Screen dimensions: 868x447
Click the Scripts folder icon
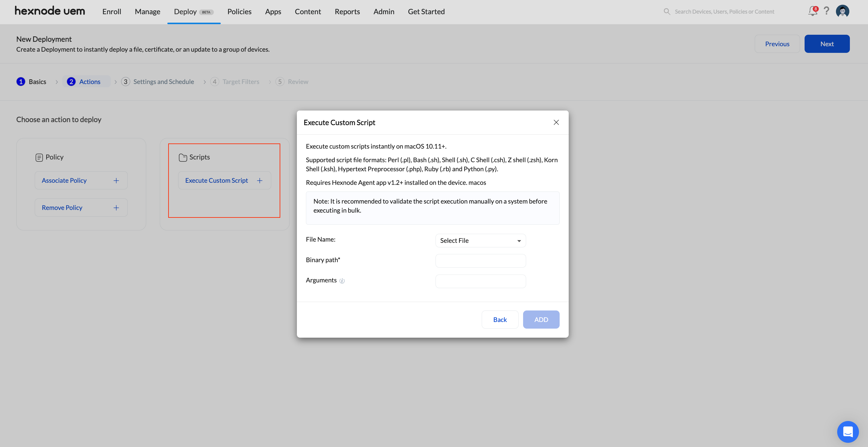[183, 157]
